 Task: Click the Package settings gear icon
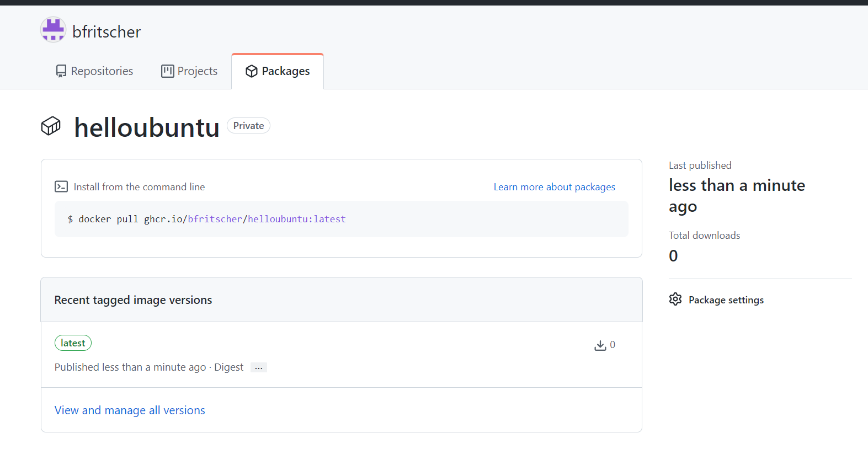tap(675, 300)
